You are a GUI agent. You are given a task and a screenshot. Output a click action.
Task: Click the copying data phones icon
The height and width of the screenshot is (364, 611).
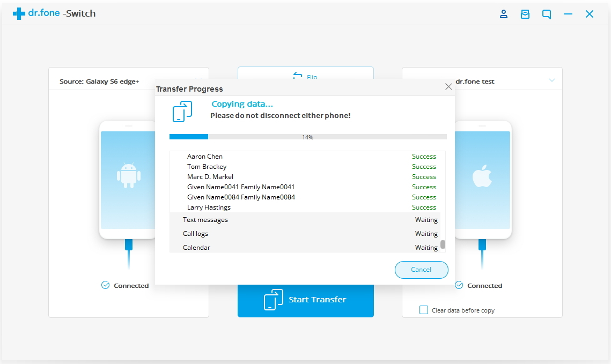[182, 111]
